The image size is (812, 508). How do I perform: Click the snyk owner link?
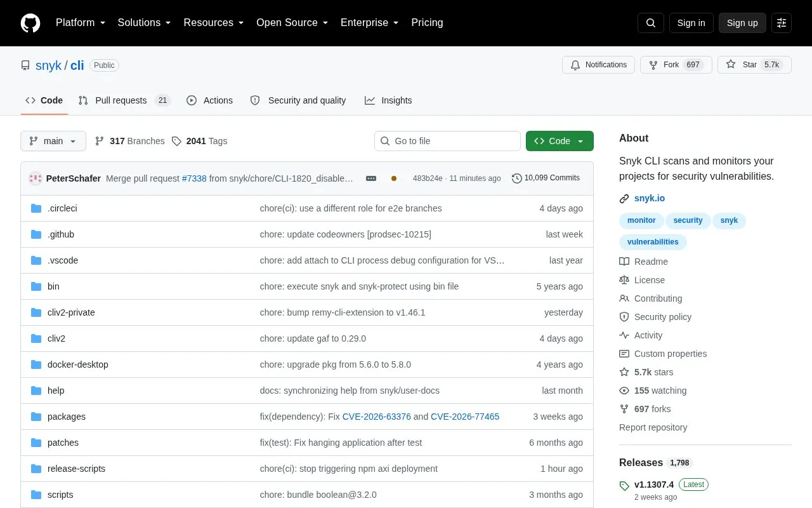49,65
